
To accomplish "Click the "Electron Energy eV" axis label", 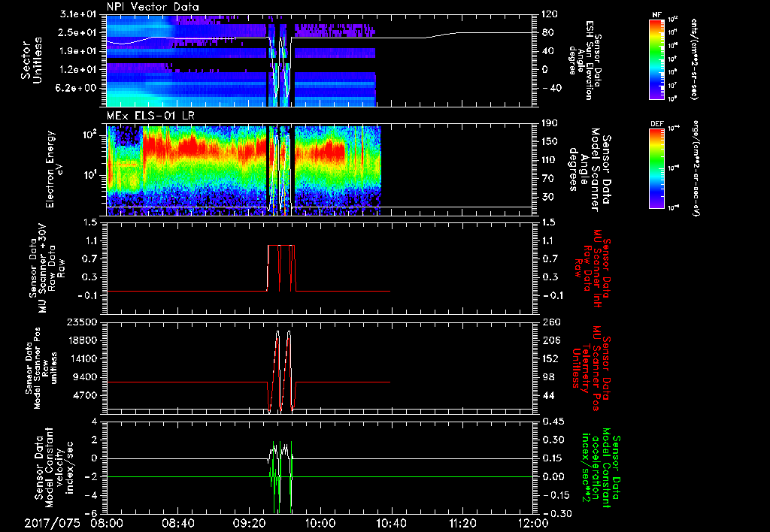I will tap(56, 170).
